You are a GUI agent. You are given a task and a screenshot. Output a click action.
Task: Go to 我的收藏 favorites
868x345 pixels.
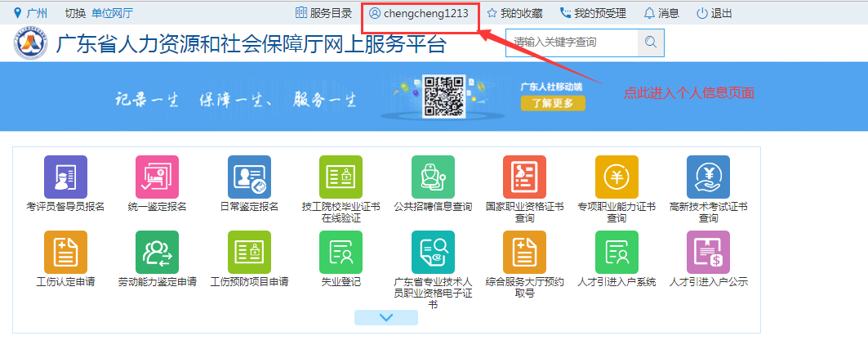(516, 13)
